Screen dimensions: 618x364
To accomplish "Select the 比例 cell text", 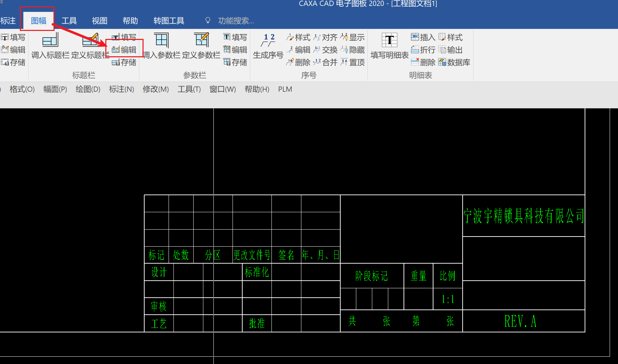I will (x=447, y=276).
